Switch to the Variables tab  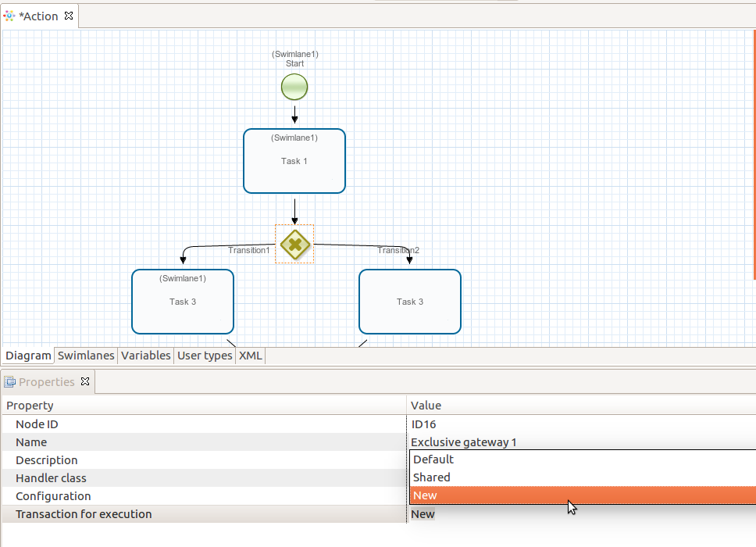point(145,356)
